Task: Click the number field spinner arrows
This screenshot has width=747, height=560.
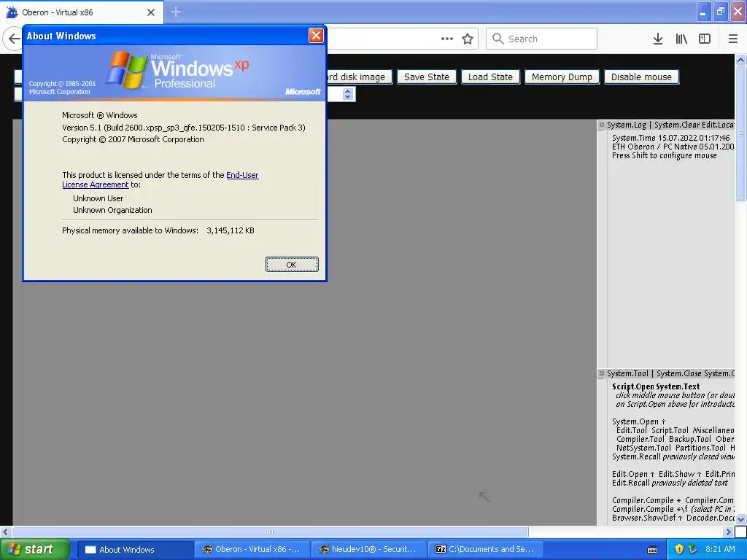Action: (348, 94)
